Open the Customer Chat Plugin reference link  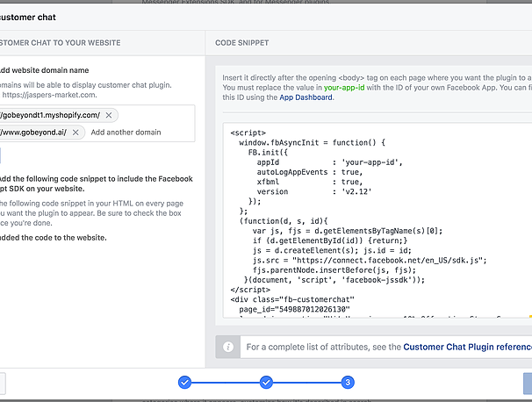[x=468, y=347]
